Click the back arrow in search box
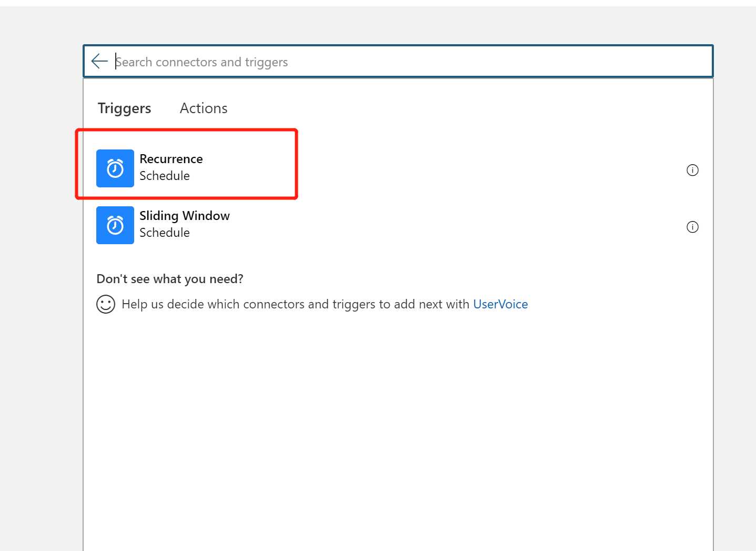The width and height of the screenshot is (756, 551). (99, 62)
